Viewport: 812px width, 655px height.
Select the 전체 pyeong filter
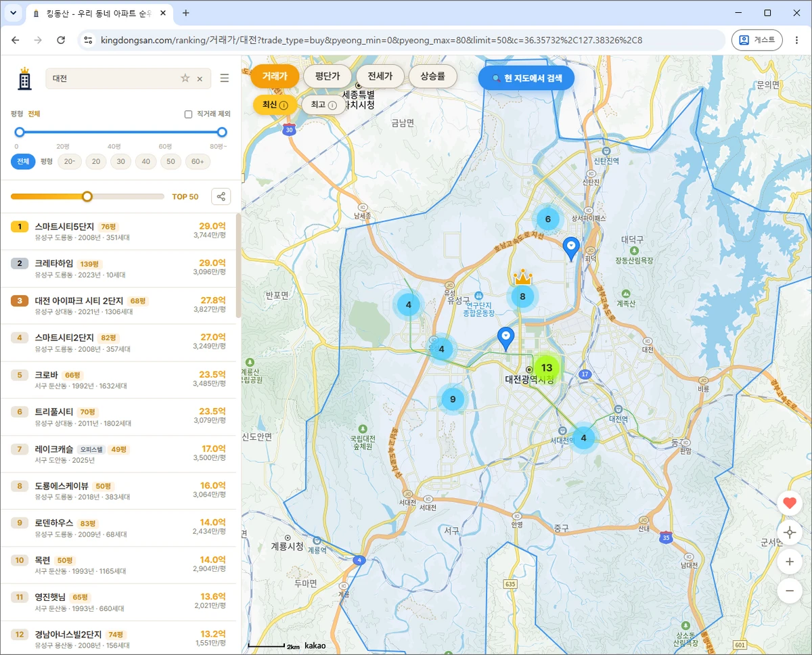23,162
